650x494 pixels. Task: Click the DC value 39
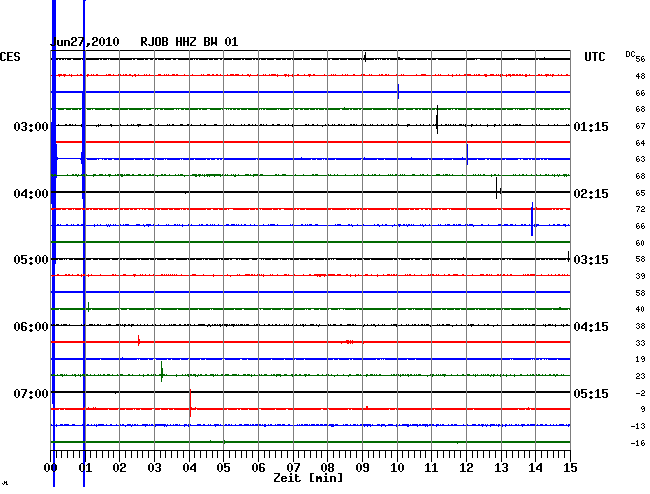click(640, 276)
